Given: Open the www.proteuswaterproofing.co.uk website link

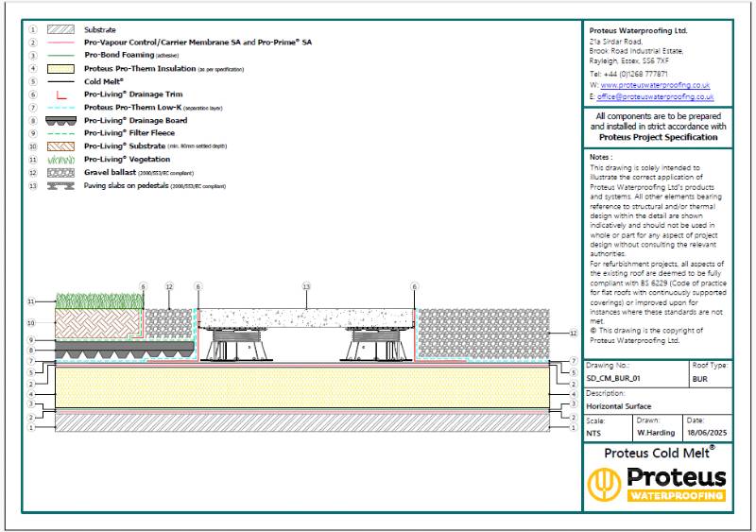Looking at the screenshot, I should tap(655, 85).
